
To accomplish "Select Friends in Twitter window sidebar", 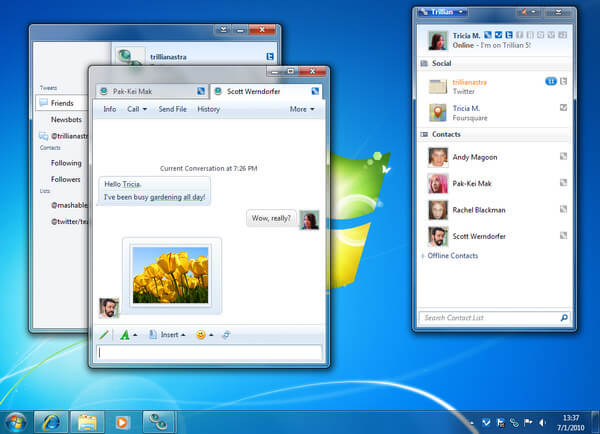I will 62,103.
